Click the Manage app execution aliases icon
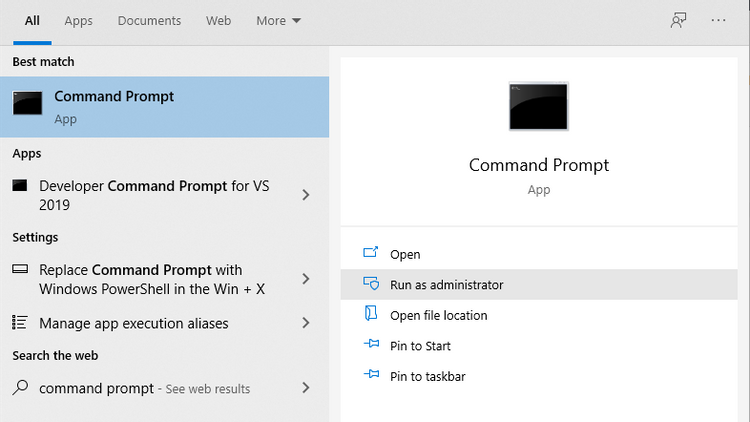750x422 pixels. [20, 323]
